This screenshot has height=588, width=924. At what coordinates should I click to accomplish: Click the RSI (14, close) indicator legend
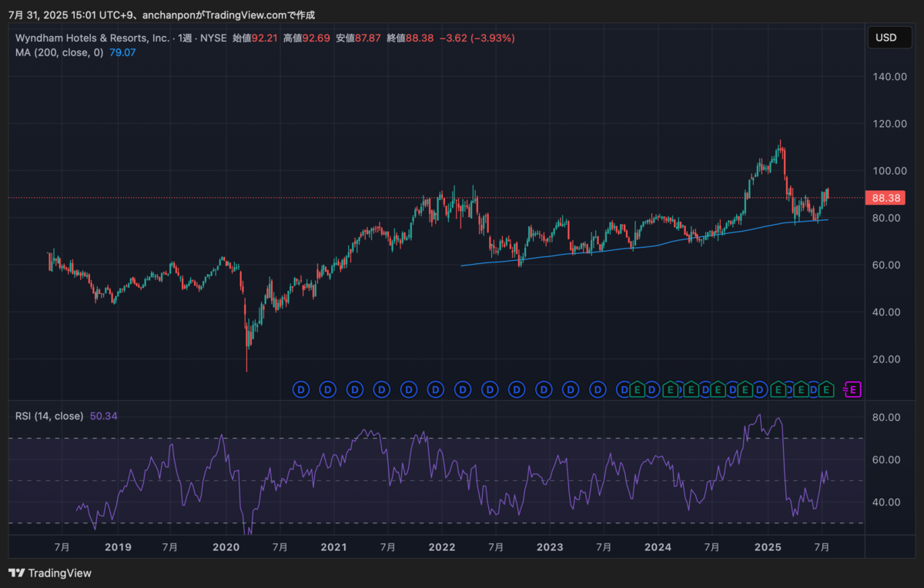coord(49,416)
